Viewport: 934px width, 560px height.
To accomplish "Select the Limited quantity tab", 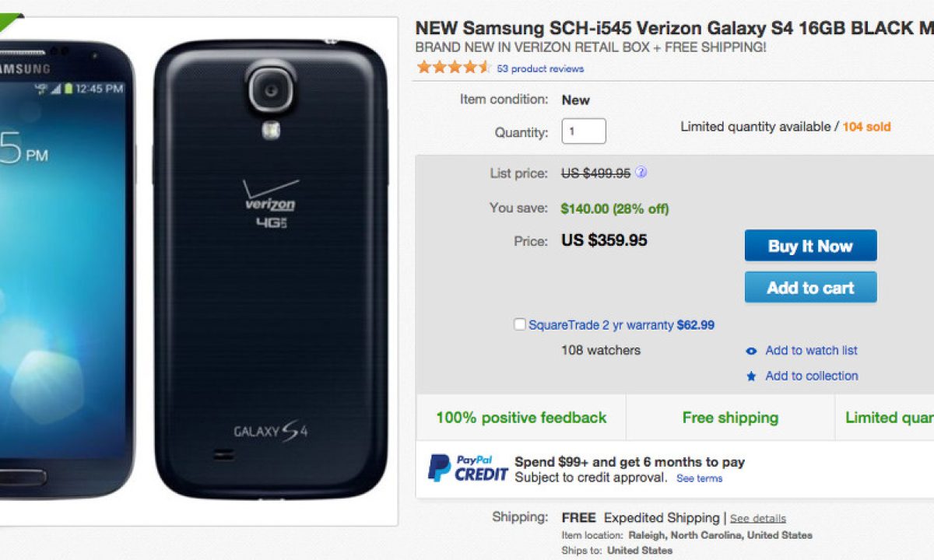I will (x=889, y=418).
